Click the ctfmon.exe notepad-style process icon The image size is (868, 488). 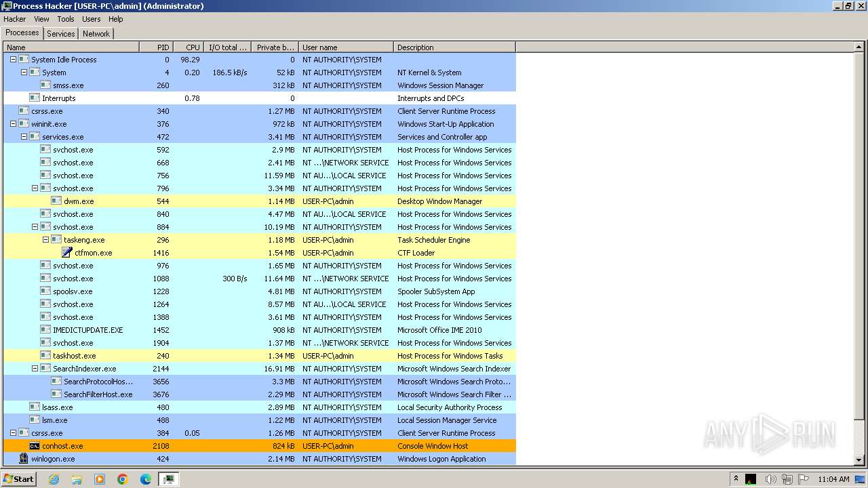click(67, 253)
